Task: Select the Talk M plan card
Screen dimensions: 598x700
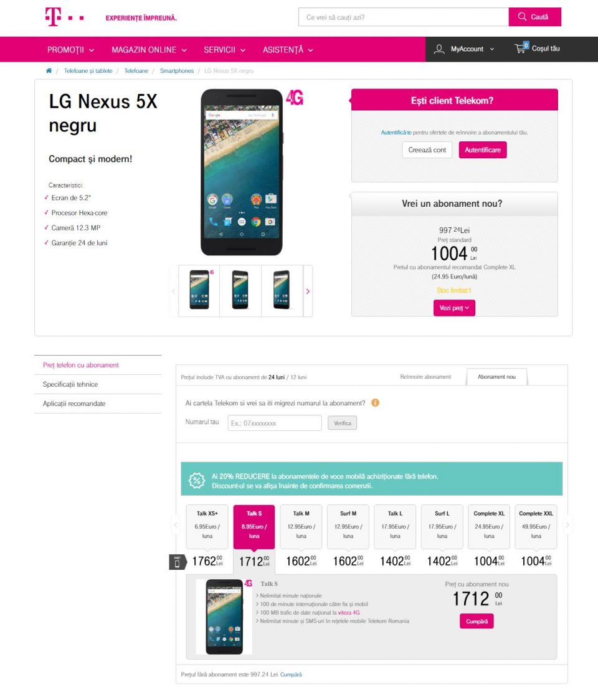Action: (301, 527)
